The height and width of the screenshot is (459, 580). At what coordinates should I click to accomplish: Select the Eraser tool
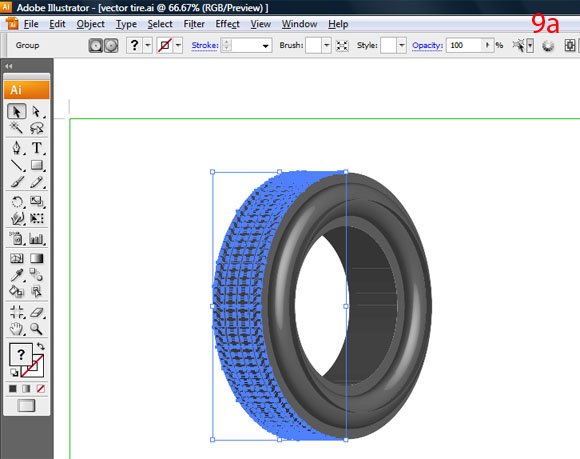tap(37, 312)
